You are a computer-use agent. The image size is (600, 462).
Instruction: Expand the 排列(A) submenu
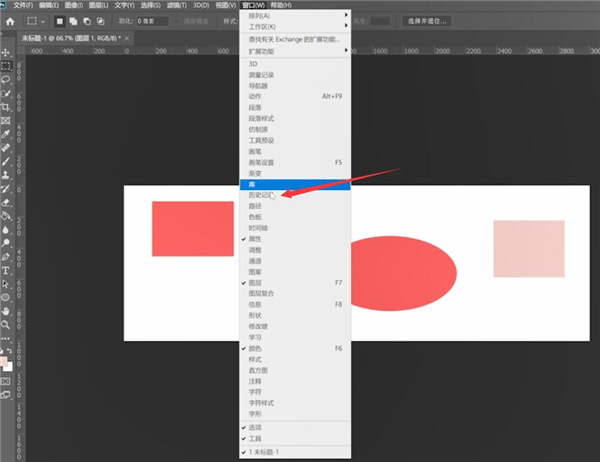tap(295, 16)
